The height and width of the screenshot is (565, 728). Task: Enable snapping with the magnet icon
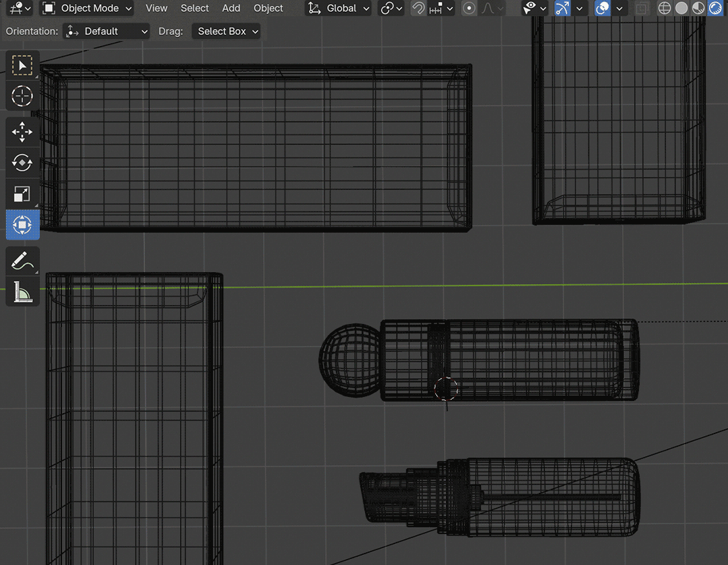click(418, 7)
